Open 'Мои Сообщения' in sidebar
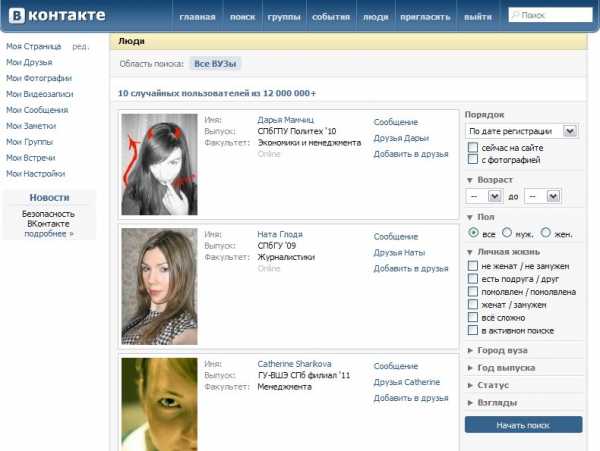 37,110
